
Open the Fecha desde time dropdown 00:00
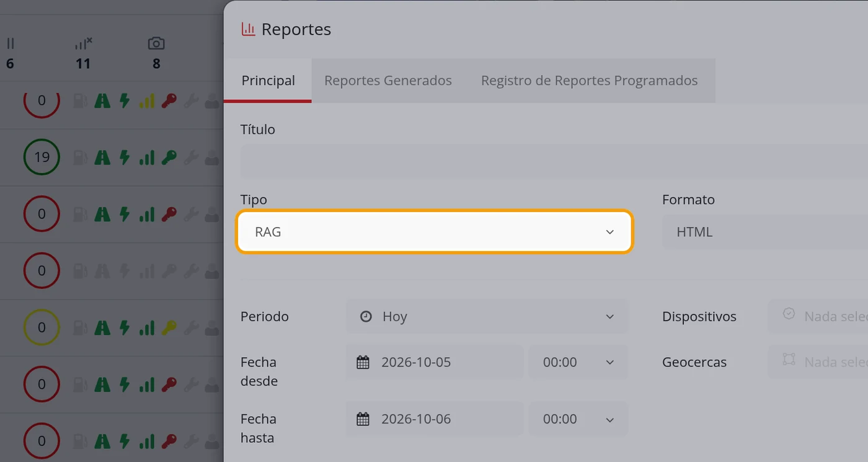[x=578, y=362]
